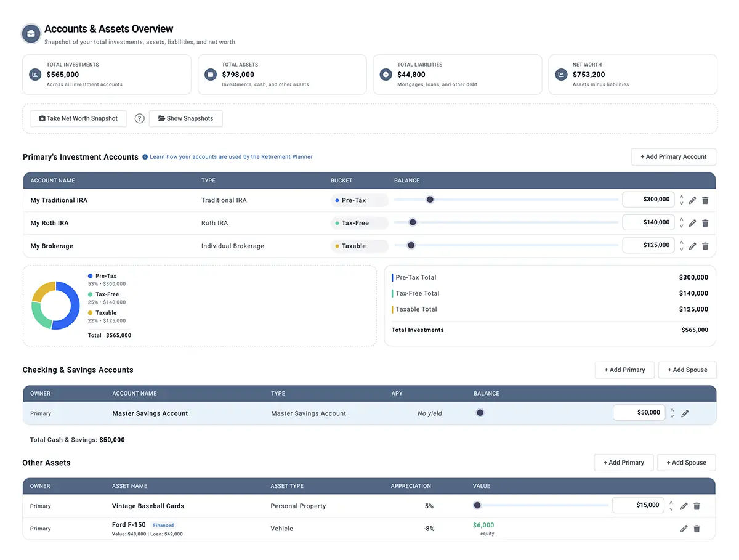Click the question mark help icon near snapshot buttons
The height and width of the screenshot is (560, 739).
139,118
